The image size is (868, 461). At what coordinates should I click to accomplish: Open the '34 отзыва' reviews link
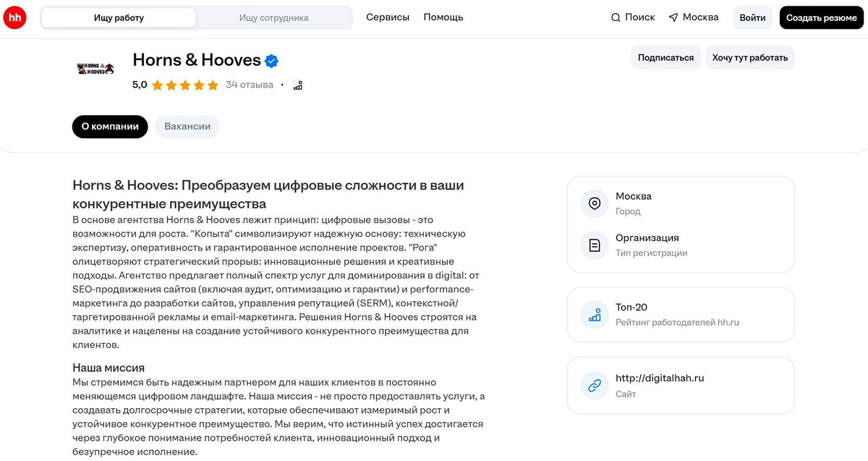tap(250, 85)
